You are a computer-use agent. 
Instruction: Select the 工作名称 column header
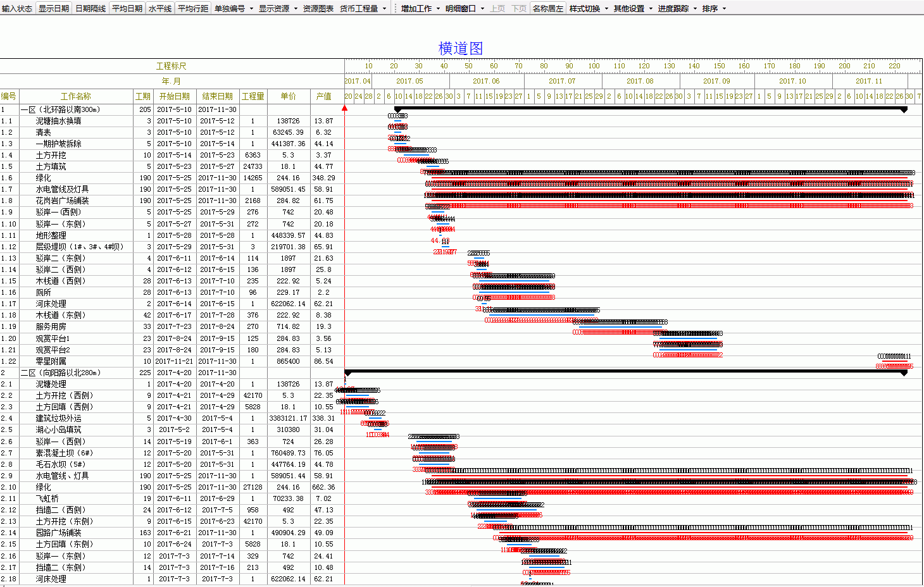[x=76, y=96]
